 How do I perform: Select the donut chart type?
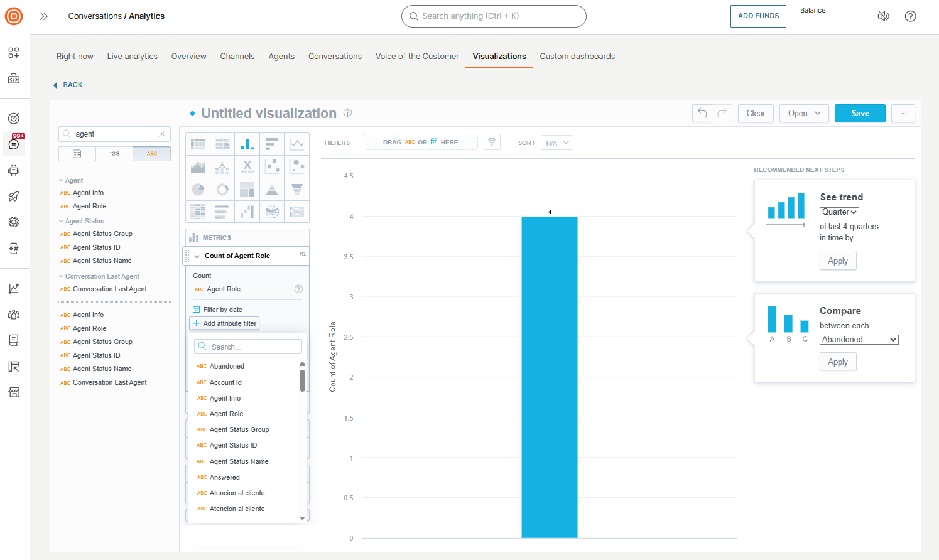point(222,189)
